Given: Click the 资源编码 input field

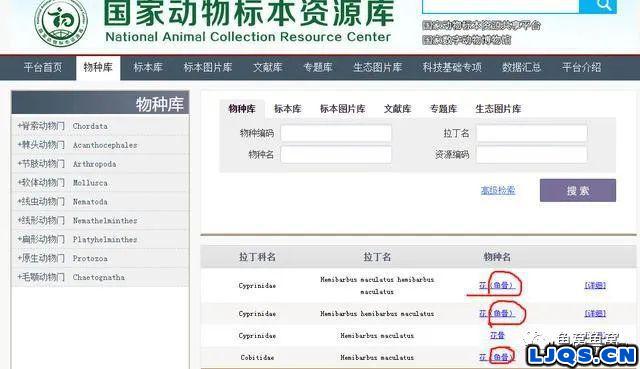Looking at the screenshot, I should (532, 155).
